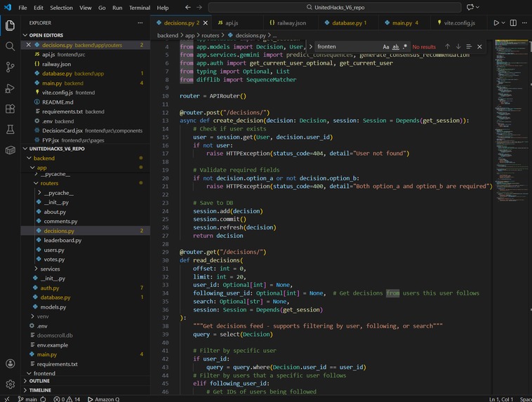Collapse the app folder

pyautogui.click(x=32, y=168)
